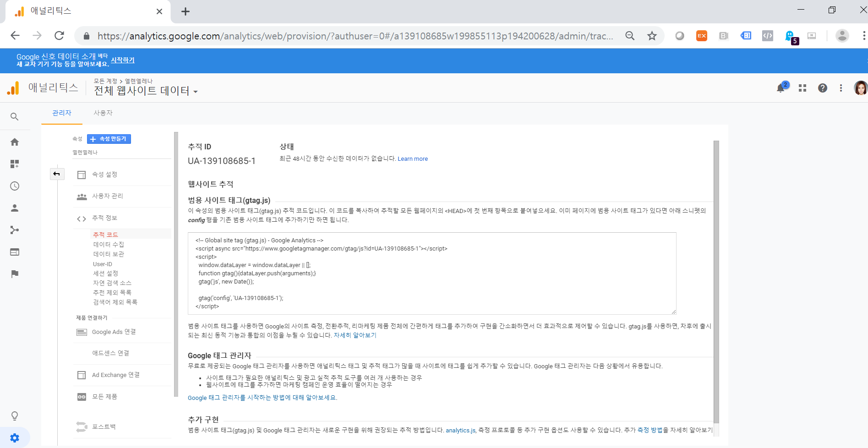Open Behavior icon in sidebar
The width and height of the screenshot is (868, 448).
pos(15,252)
